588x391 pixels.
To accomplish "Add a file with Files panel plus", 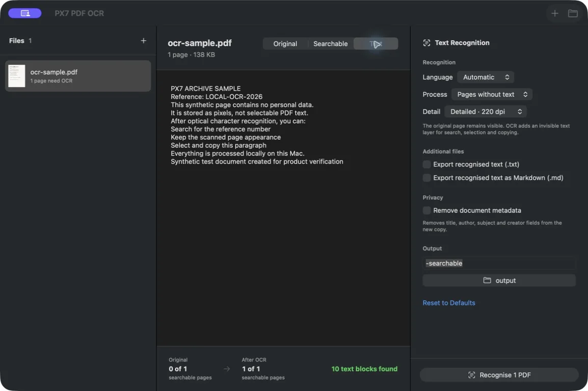I will tap(143, 40).
